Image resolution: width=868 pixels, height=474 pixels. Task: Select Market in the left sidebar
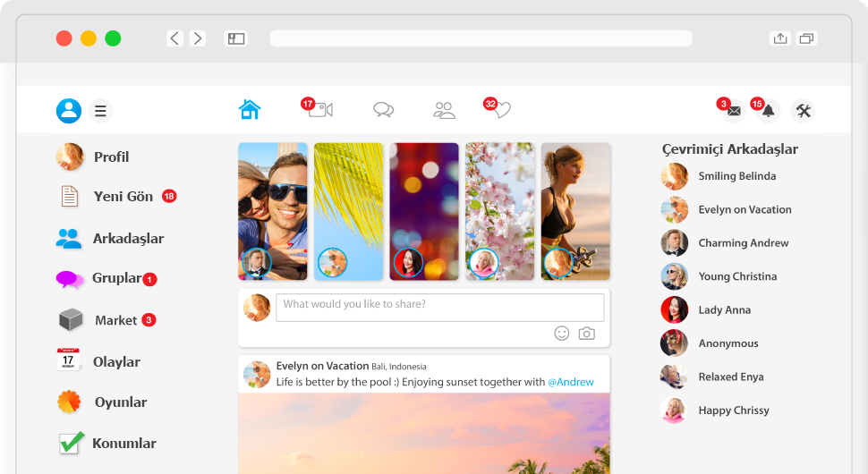click(x=115, y=320)
